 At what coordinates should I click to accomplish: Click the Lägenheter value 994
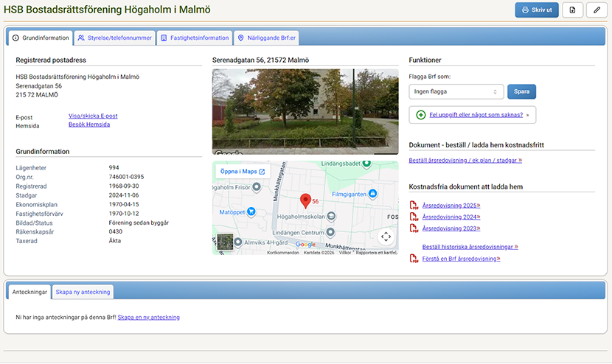click(114, 167)
